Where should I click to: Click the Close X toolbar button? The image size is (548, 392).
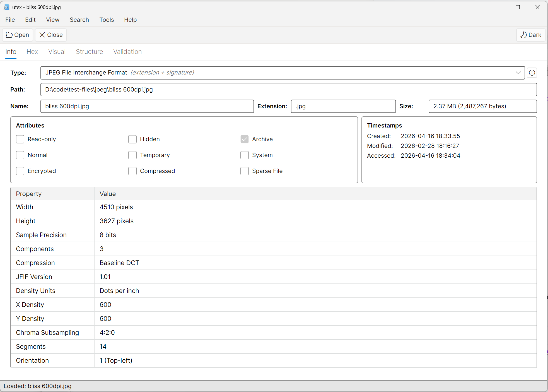51,35
